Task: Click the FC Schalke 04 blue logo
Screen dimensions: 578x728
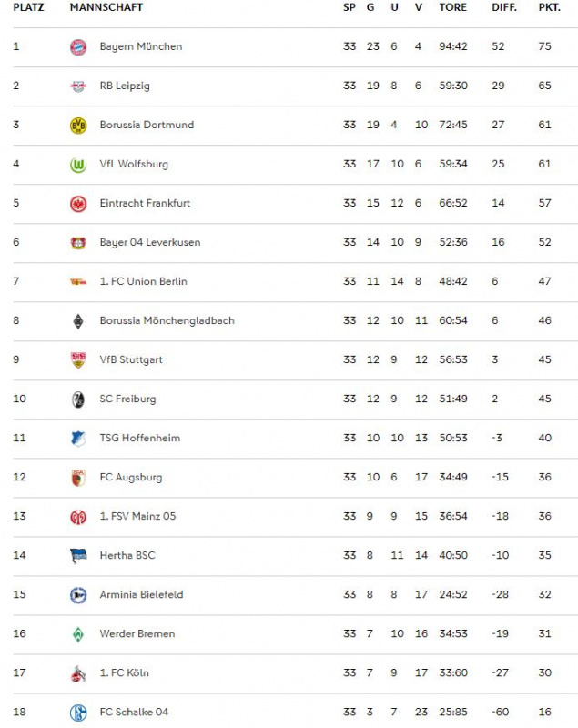Action: [x=78, y=713]
